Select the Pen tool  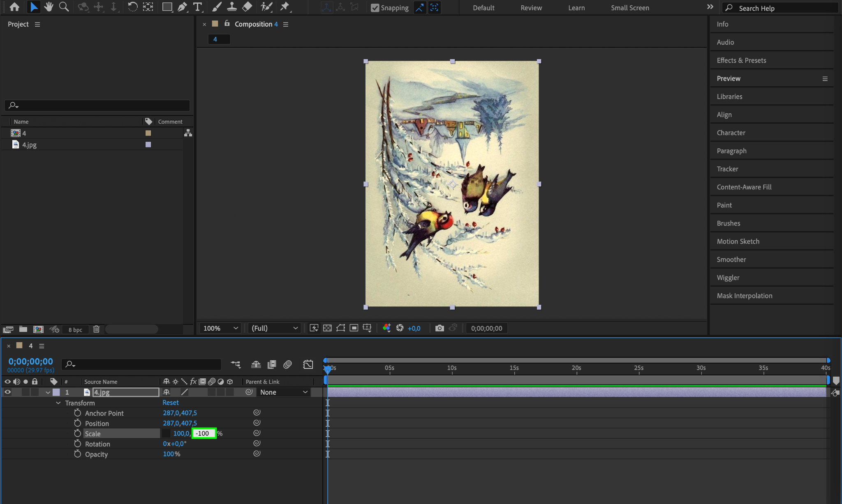pyautogui.click(x=182, y=7)
